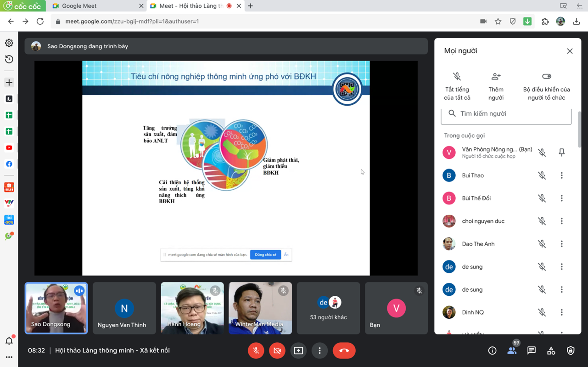Open a new browser tab
The width and height of the screenshot is (588, 367).
[250, 6]
